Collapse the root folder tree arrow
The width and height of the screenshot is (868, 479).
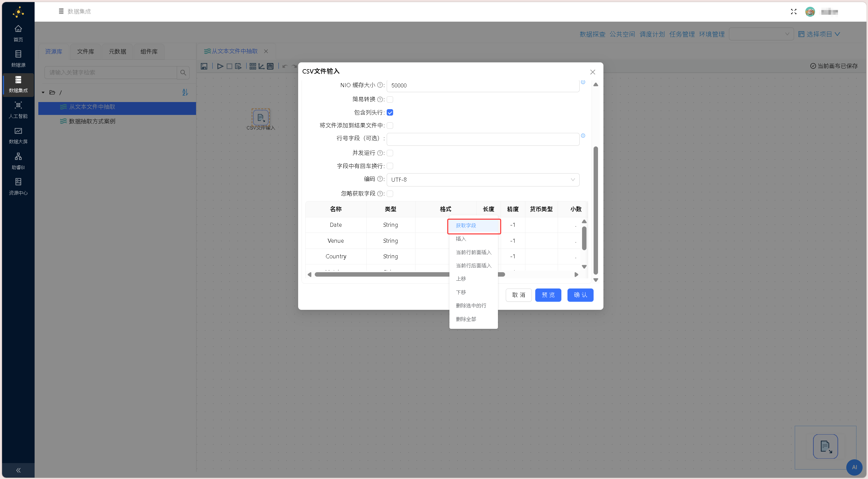43,93
